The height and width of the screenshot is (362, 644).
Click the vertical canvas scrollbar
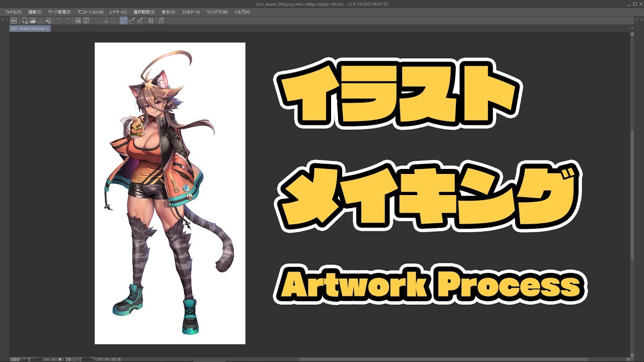coord(632,195)
